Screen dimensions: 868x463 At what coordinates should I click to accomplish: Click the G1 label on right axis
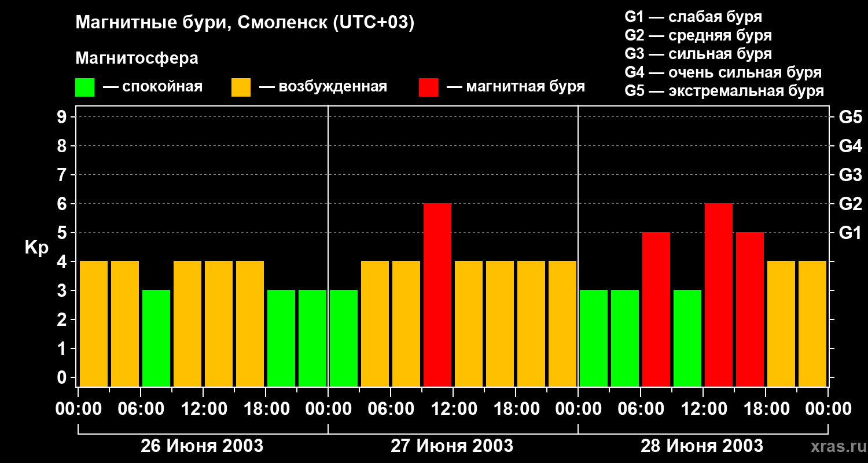851,233
